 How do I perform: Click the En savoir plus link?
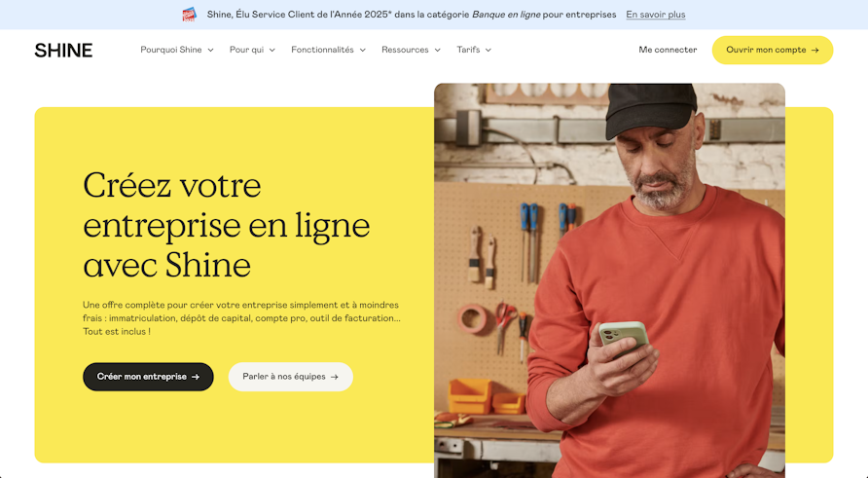(656, 15)
